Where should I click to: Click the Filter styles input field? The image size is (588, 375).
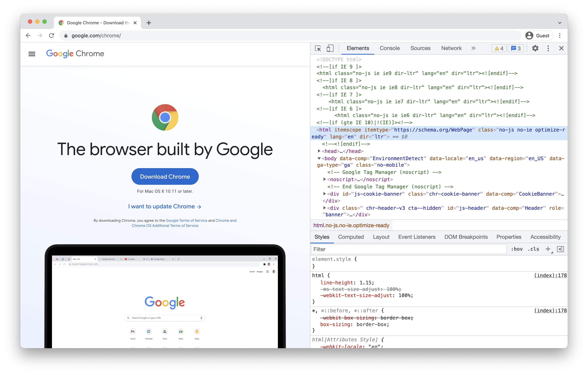409,249
